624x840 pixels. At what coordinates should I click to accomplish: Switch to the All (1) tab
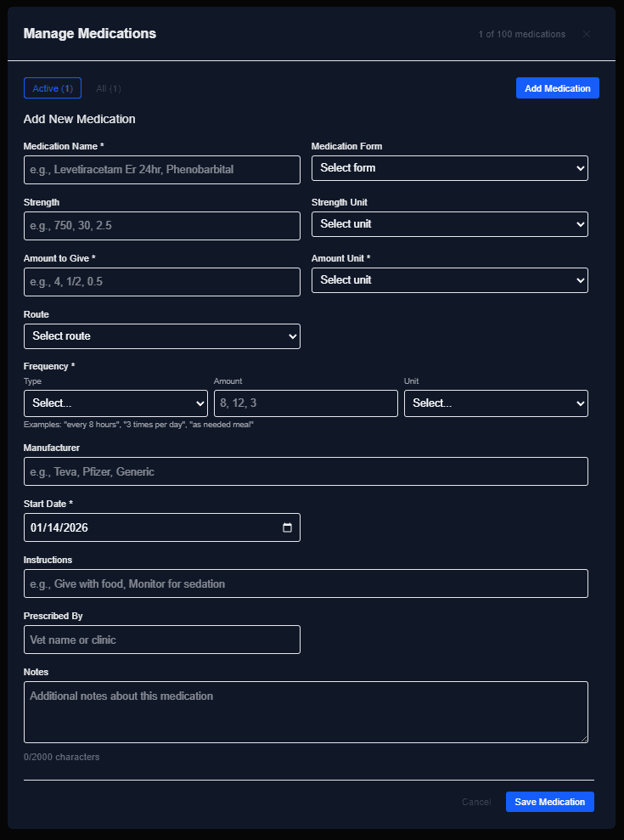108,87
